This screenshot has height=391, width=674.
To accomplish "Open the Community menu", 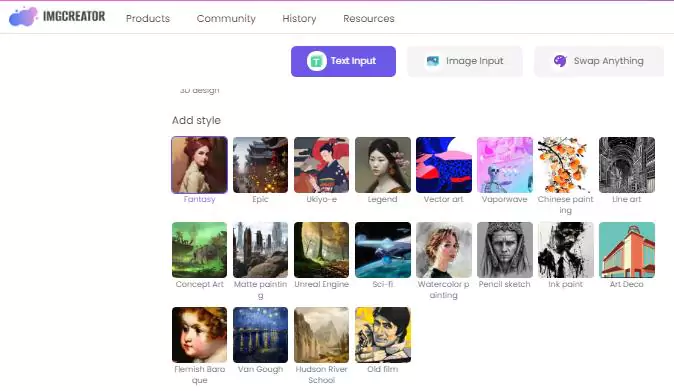I will click(x=226, y=18).
